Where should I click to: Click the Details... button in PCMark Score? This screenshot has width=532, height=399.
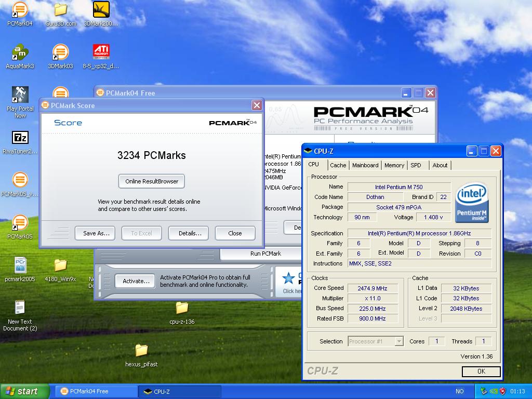189,233
